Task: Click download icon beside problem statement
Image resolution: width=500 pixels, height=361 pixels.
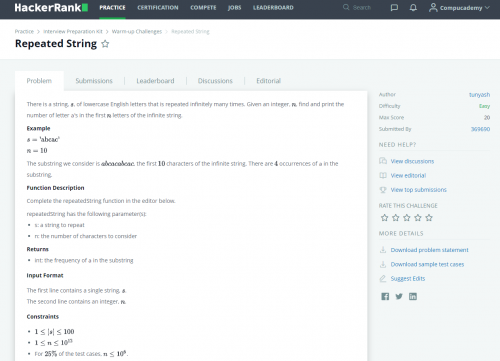Action: tap(383, 250)
